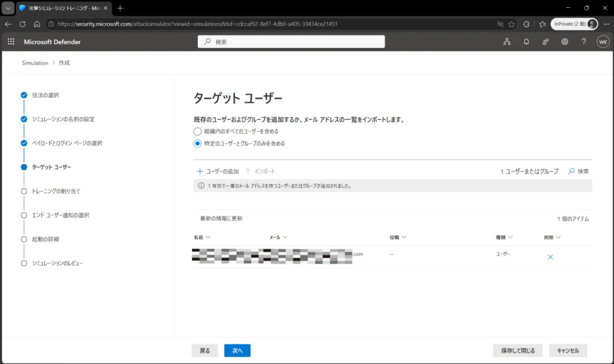
Task: Click ユーザーの追加 to add users
Action: (x=218, y=172)
